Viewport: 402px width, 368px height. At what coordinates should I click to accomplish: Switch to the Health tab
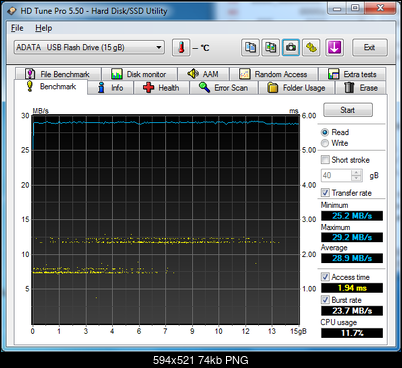161,88
